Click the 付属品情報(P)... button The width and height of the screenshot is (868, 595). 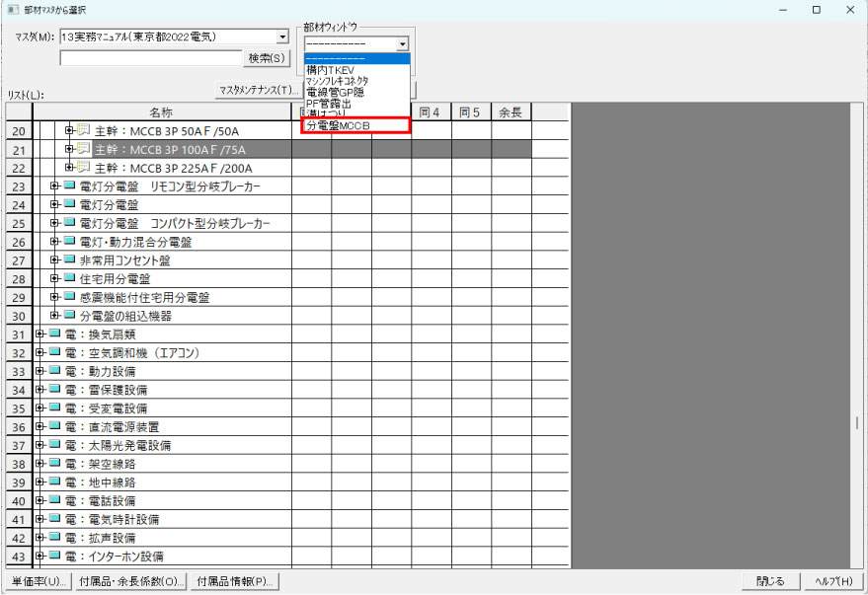pyautogui.click(x=235, y=581)
